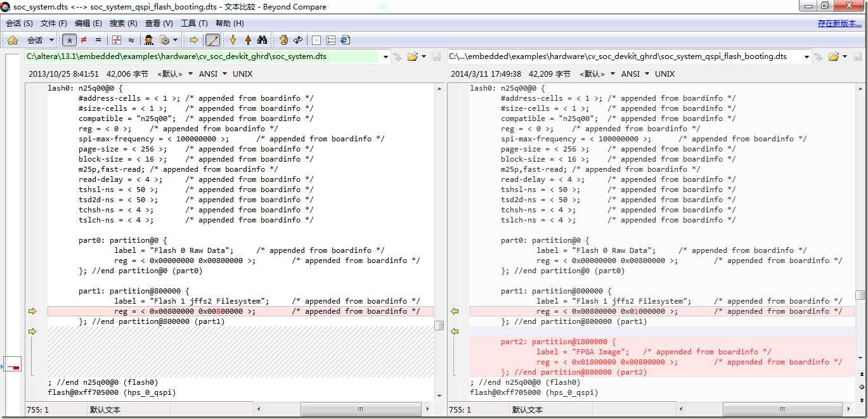Jump to Next Difference down-arrow icon
The height and width of the screenshot is (419, 868).
click(x=233, y=40)
